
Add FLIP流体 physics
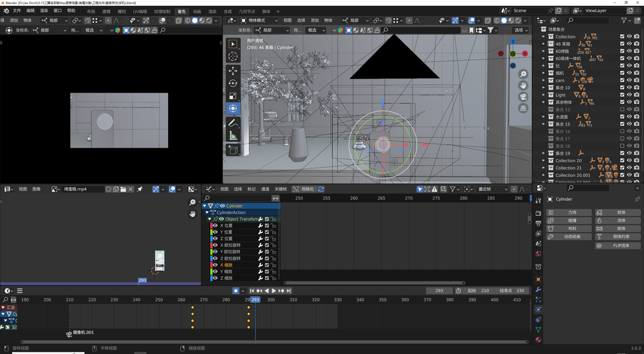tap(618, 245)
